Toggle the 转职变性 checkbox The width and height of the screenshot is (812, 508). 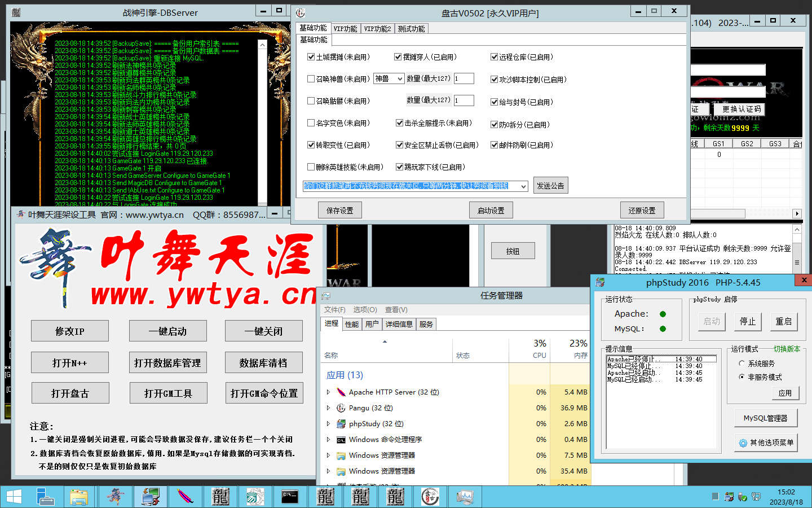[311, 145]
